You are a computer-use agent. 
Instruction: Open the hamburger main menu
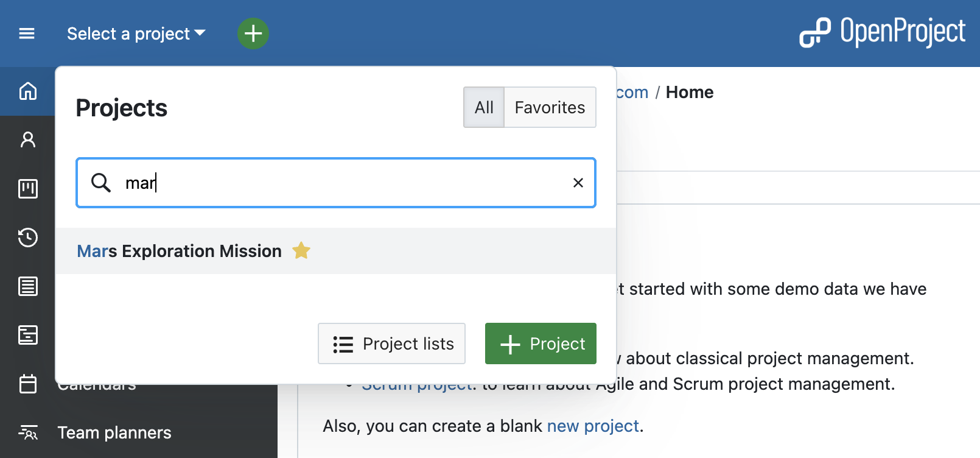[x=27, y=33]
